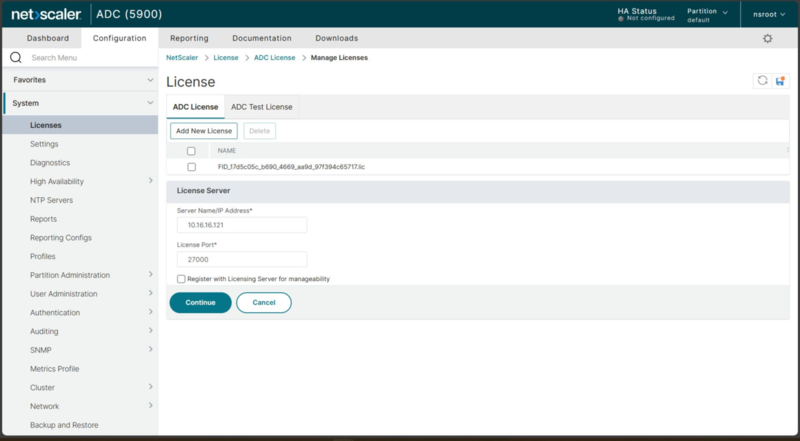The height and width of the screenshot is (441, 800).
Task: Expand Auditing submenu arrow
Action: pos(151,331)
